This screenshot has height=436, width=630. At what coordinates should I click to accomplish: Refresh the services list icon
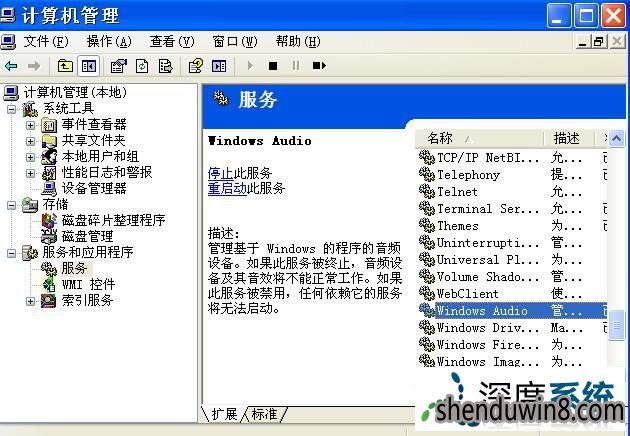click(142, 66)
